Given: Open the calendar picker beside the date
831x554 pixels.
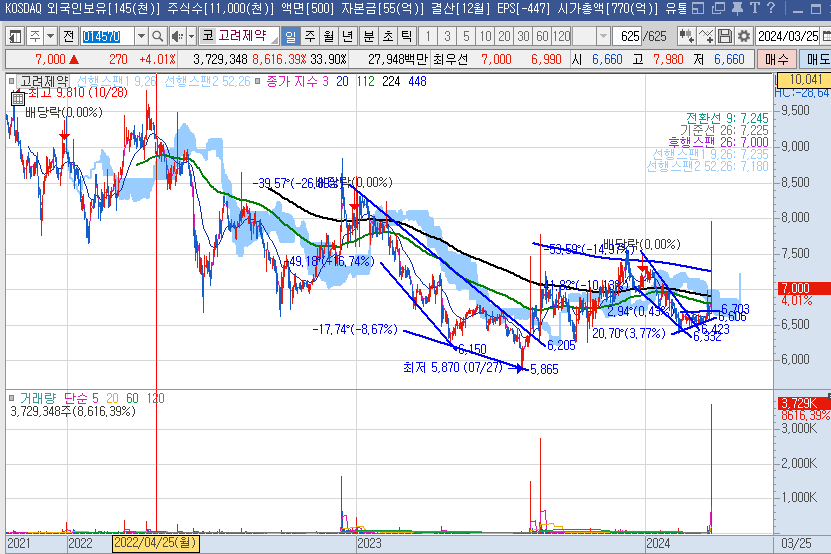Looking at the screenshot, I should 826,36.
